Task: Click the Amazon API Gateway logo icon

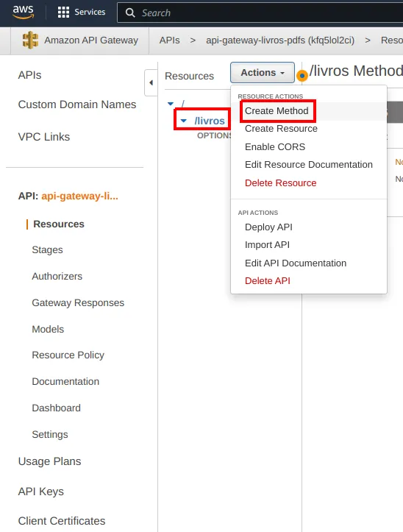Action: pyautogui.click(x=30, y=40)
